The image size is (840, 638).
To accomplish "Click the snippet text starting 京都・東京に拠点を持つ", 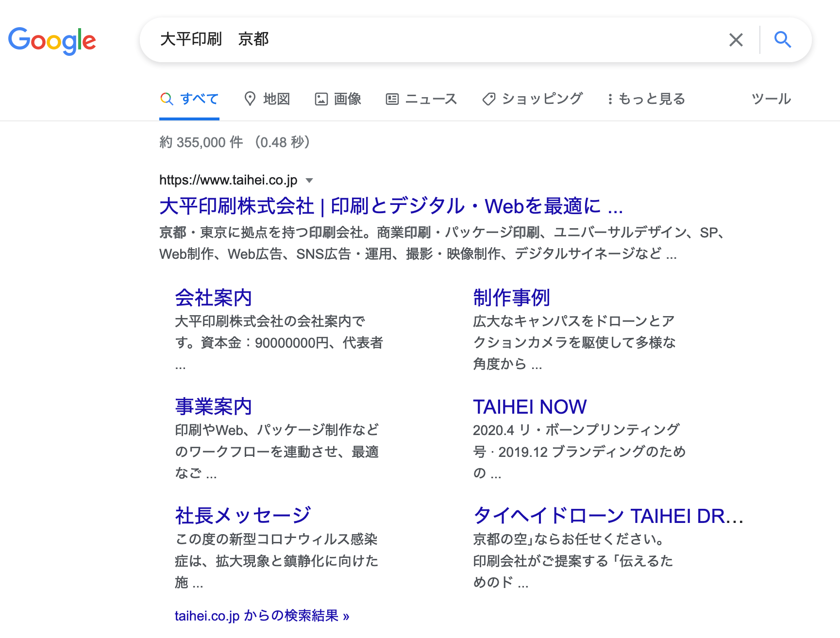I will [442, 243].
